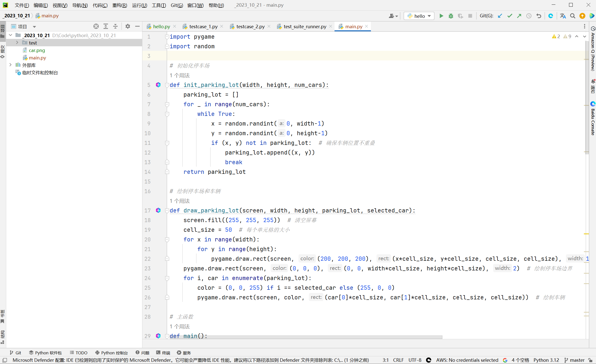Commit changes with the green checkmark icon
Screen dimensions: 596x364
(510, 16)
